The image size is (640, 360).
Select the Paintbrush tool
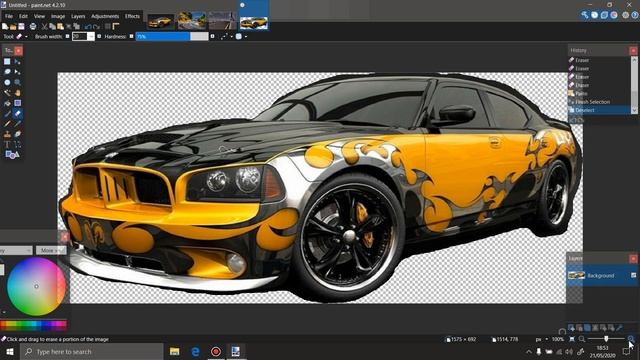(7, 113)
